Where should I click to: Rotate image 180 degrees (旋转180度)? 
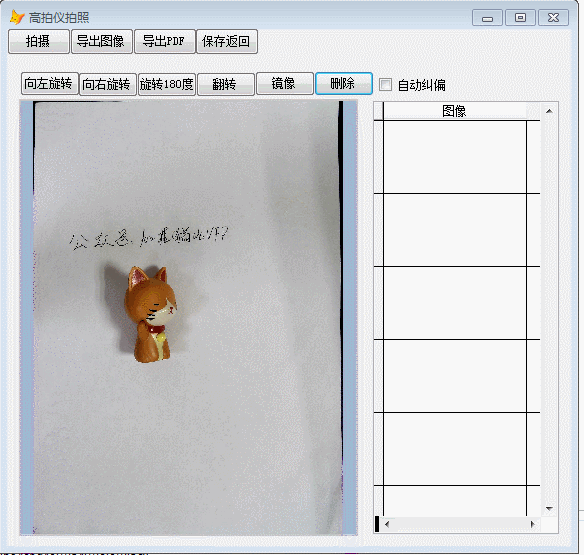point(167,84)
